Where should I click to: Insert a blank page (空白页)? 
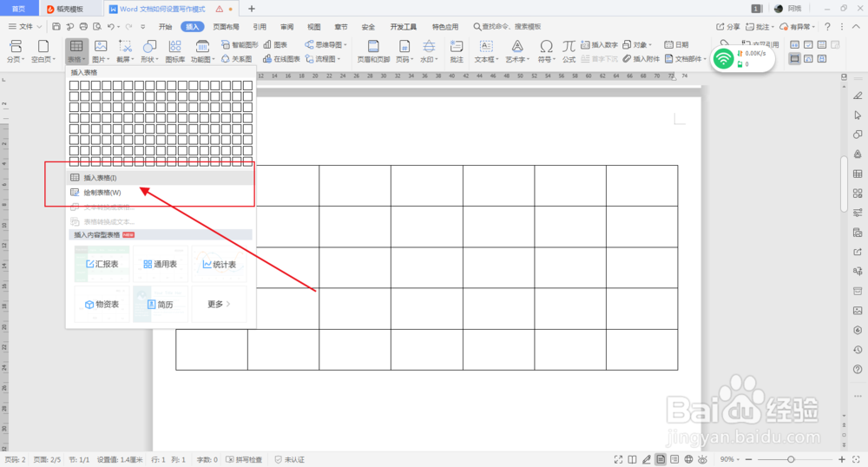[43, 51]
